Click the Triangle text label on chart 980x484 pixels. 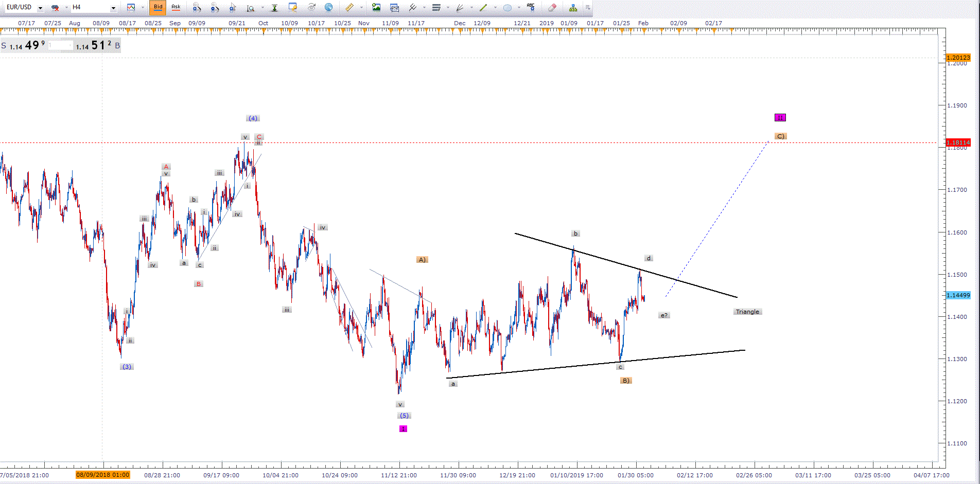[747, 312]
